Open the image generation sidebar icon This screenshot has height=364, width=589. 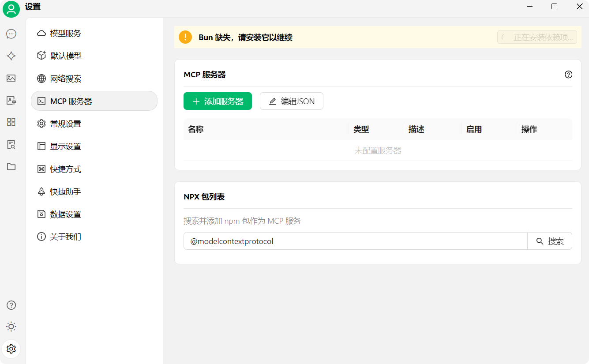point(11,78)
